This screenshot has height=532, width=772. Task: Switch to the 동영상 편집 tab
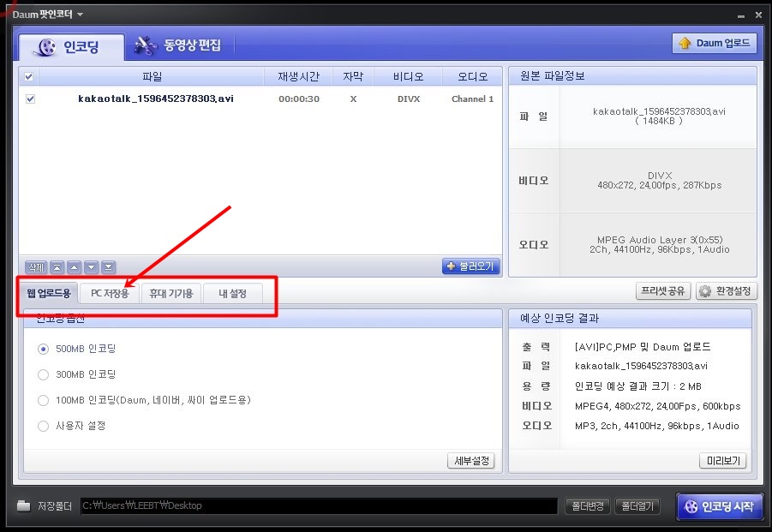[179, 45]
